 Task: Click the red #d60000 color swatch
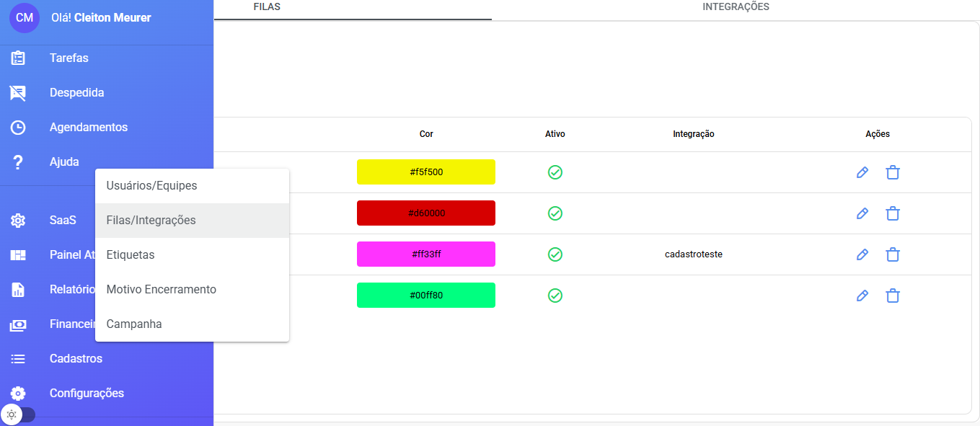click(426, 213)
